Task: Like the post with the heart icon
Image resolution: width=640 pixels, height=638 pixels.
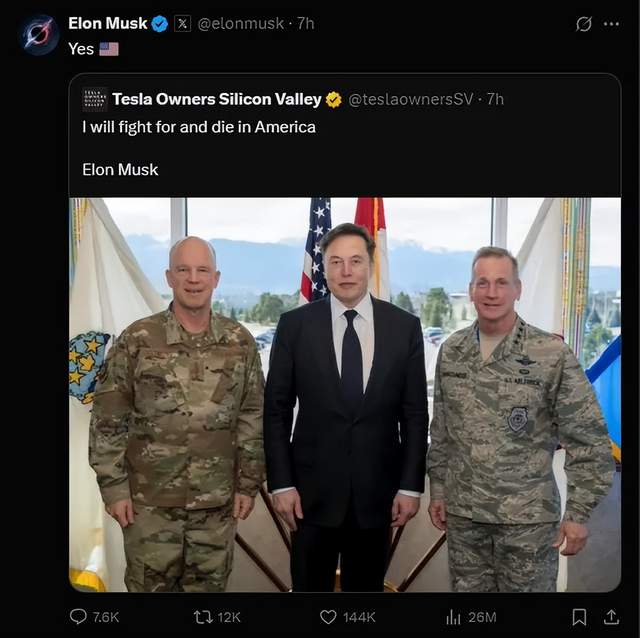Action: point(328,616)
